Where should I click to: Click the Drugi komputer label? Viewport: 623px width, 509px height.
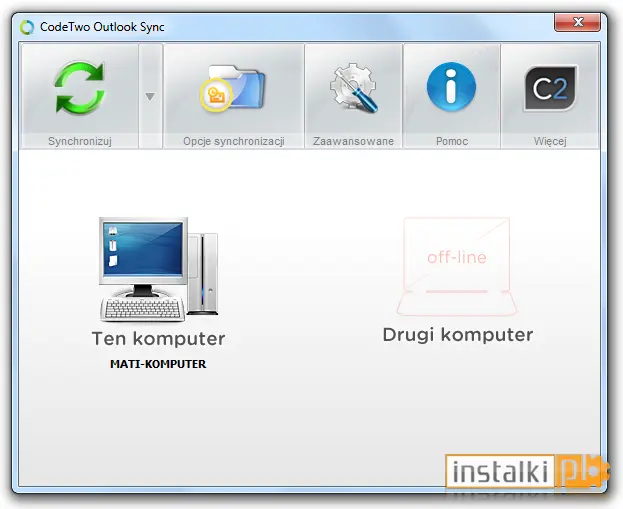[x=458, y=335]
